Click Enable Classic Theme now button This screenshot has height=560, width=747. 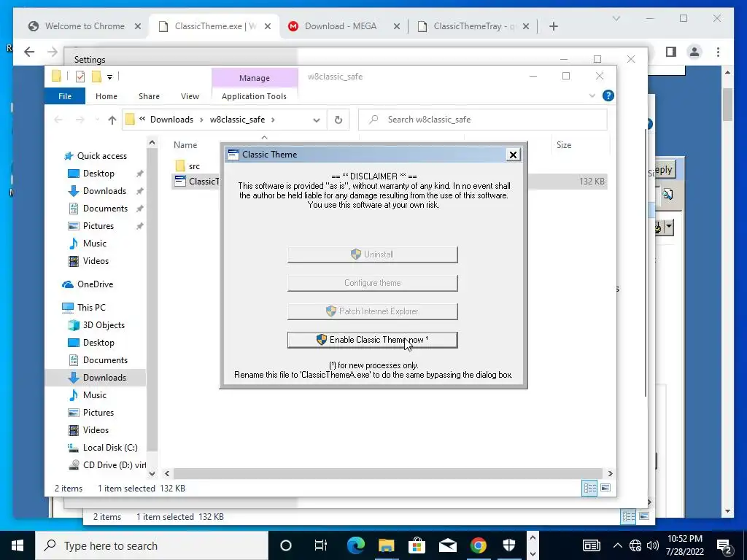(x=372, y=340)
